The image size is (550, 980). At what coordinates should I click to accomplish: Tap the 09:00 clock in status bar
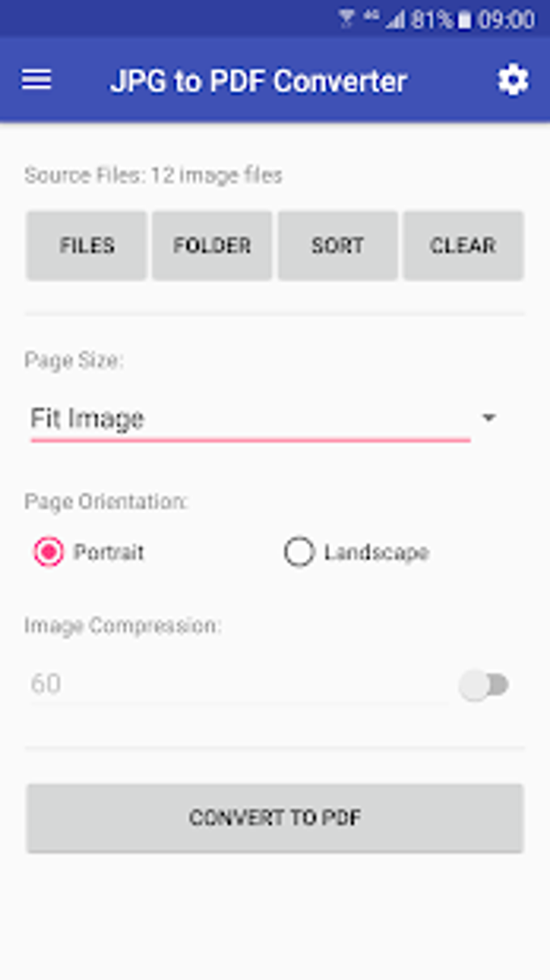tap(506, 19)
